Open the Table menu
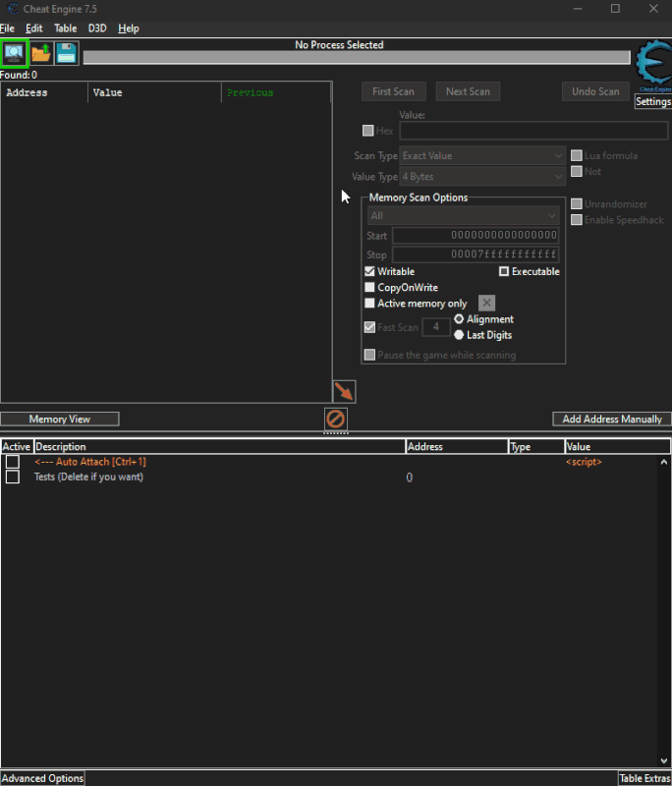The image size is (672, 786). tap(65, 28)
